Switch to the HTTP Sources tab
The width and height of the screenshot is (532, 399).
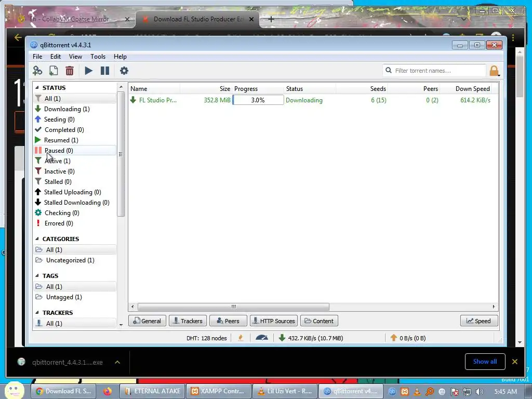274,321
